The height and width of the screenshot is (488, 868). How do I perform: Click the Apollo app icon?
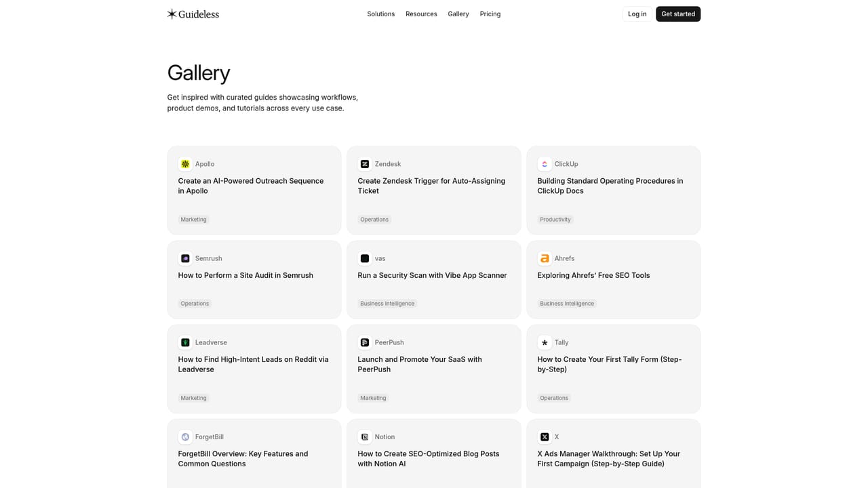[x=185, y=164]
